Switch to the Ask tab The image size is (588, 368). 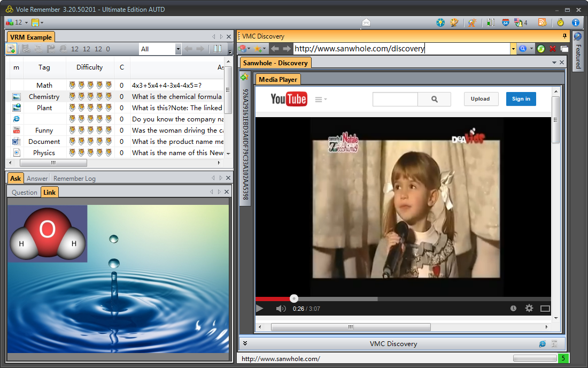[16, 179]
